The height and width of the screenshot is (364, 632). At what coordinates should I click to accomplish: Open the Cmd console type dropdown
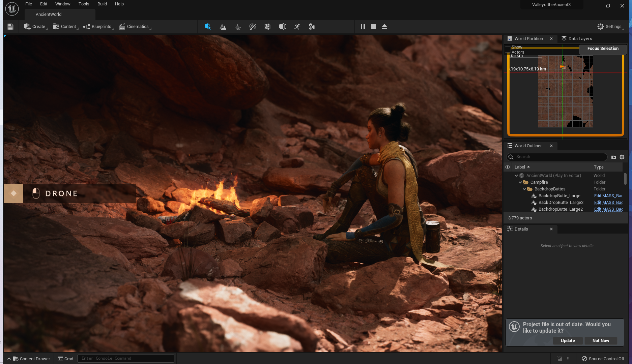pos(65,359)
